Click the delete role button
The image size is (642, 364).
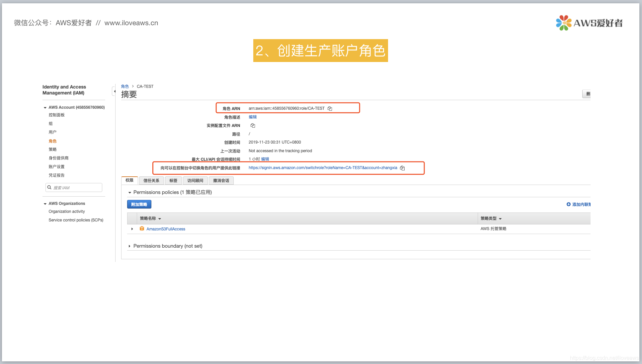coord(587,94)
